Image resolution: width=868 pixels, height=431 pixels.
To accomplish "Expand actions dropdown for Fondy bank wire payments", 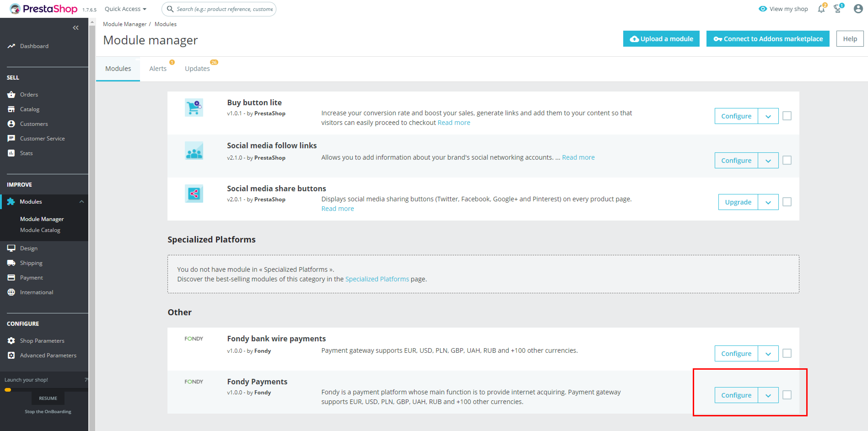I will tap(768, 353).
